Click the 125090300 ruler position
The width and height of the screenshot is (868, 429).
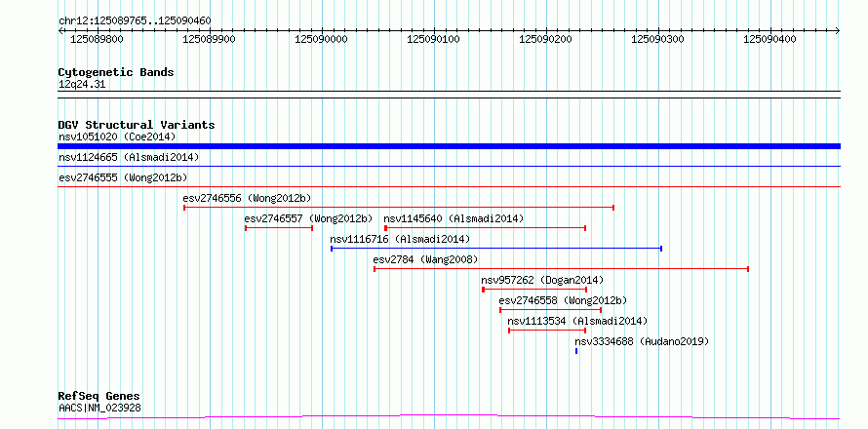pyautogui.click(x=658, y=39)
